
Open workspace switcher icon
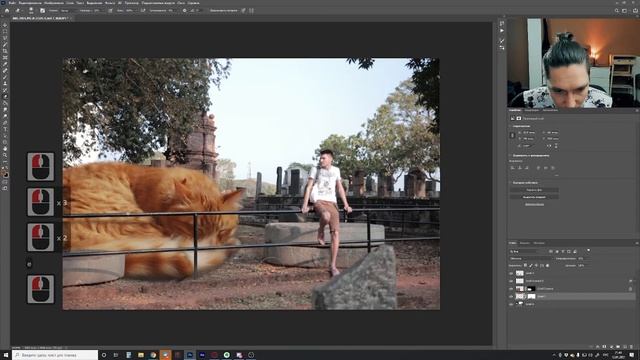pyautogui.click(x=624, y=11)
